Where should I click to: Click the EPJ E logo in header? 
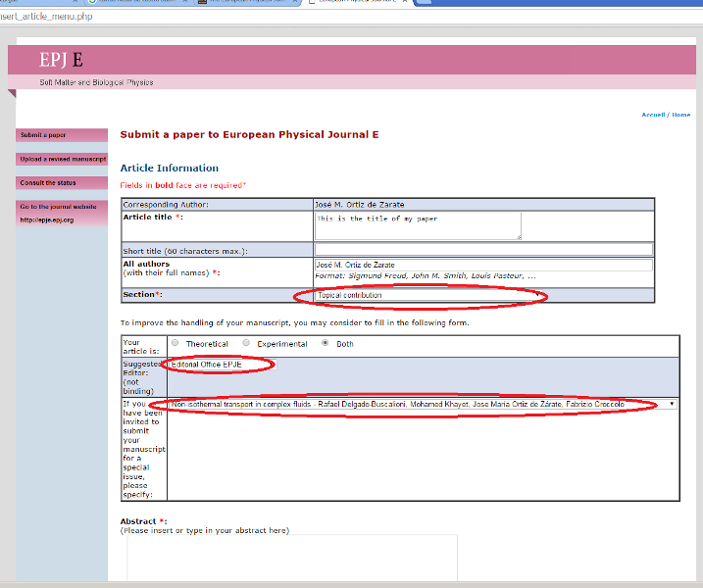click(x=61, y=61)
